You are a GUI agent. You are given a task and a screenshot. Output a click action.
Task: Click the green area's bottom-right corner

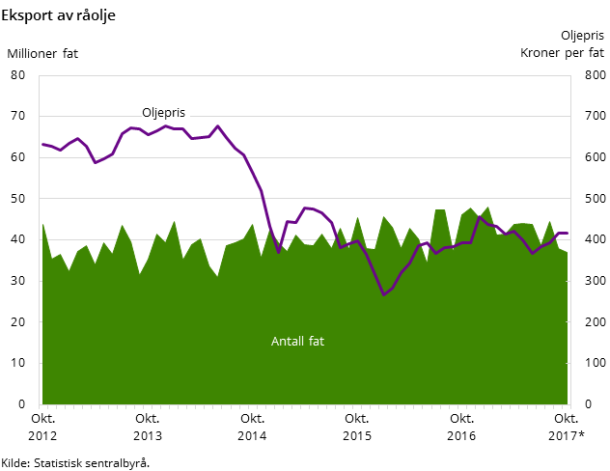[565, 402]
